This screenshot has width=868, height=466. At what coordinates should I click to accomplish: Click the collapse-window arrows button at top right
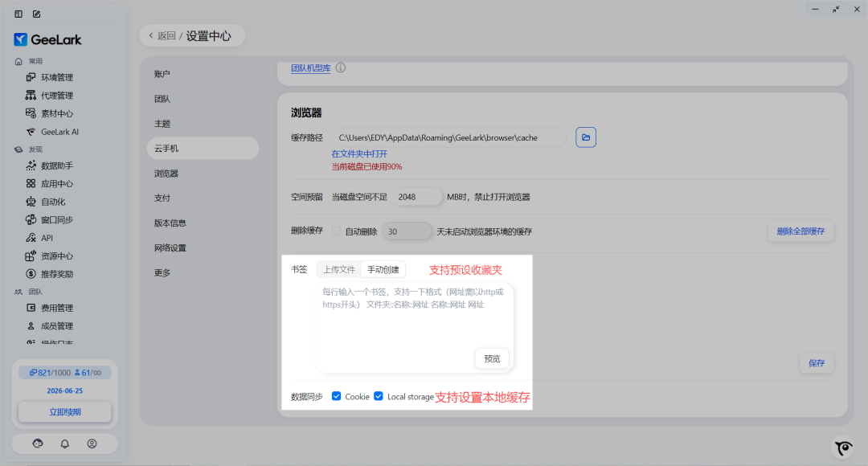[836, 10]
